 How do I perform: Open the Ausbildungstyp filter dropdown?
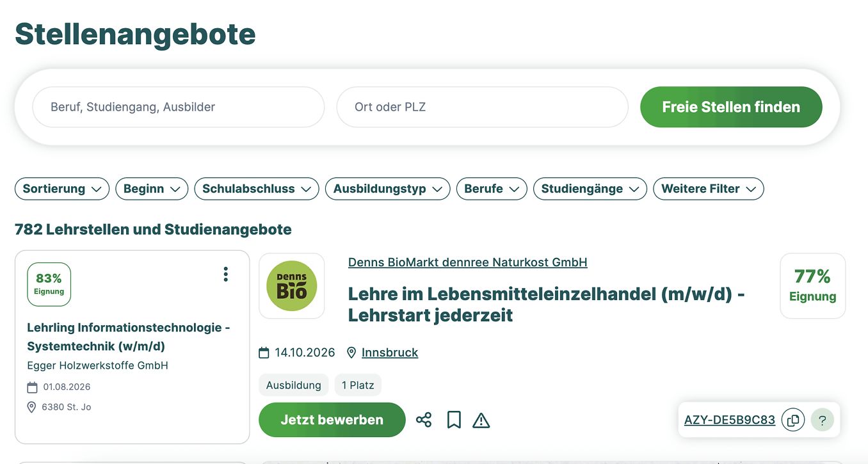(x=387, y=189)
